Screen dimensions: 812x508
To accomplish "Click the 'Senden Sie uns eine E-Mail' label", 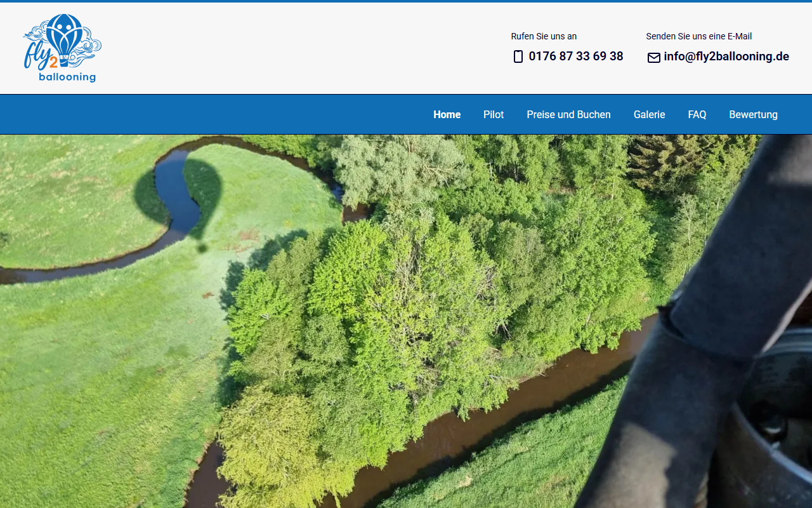I will 698,37.
